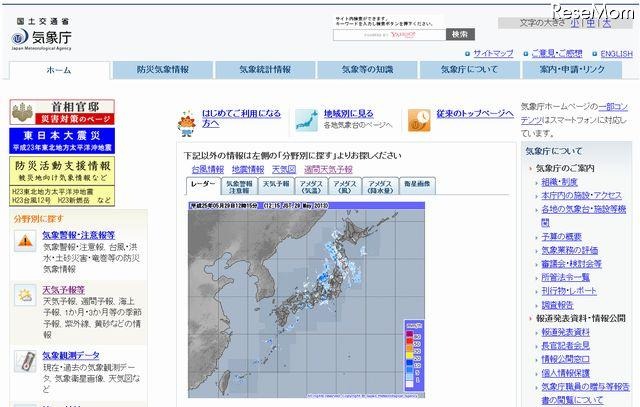
Task: Open the 週間天気予報 link
Action: [x=328, y=169]
